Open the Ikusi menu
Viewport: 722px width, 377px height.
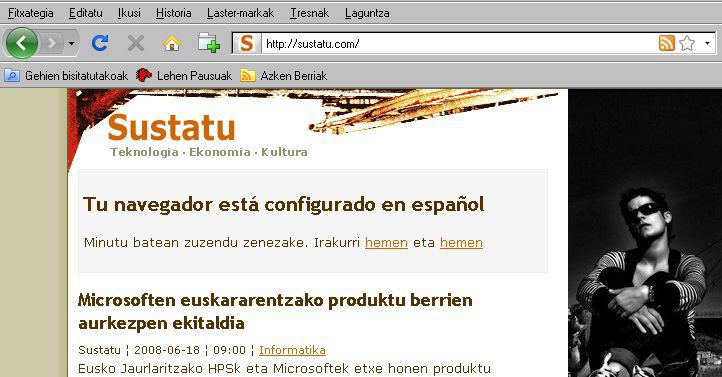click(x=129, y=13)
